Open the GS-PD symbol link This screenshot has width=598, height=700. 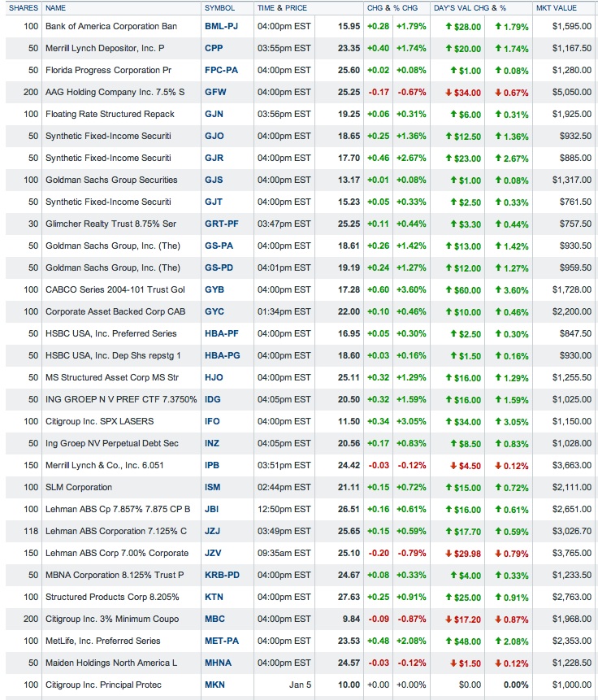tap(219, 267)
